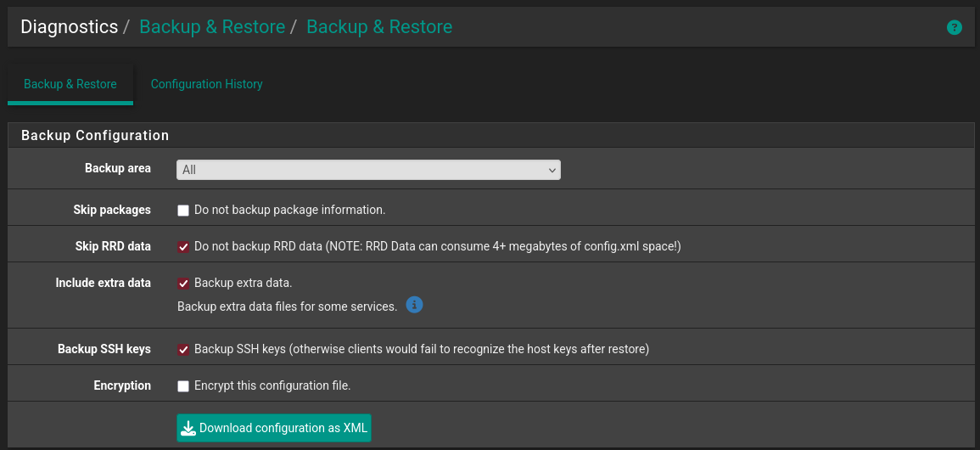Select the Backup & Restore tab
Screen dimensions: 980x450
click(70, 84)
